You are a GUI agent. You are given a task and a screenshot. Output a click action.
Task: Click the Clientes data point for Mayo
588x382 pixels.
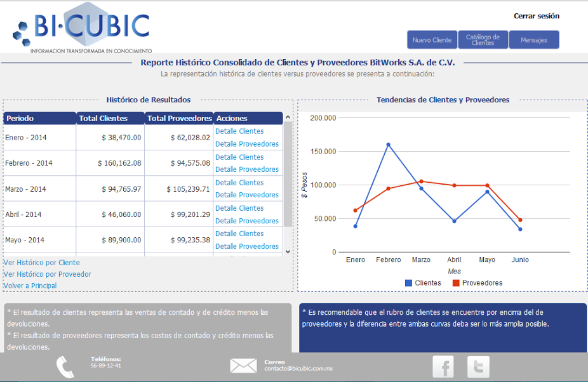click(487, 192)
